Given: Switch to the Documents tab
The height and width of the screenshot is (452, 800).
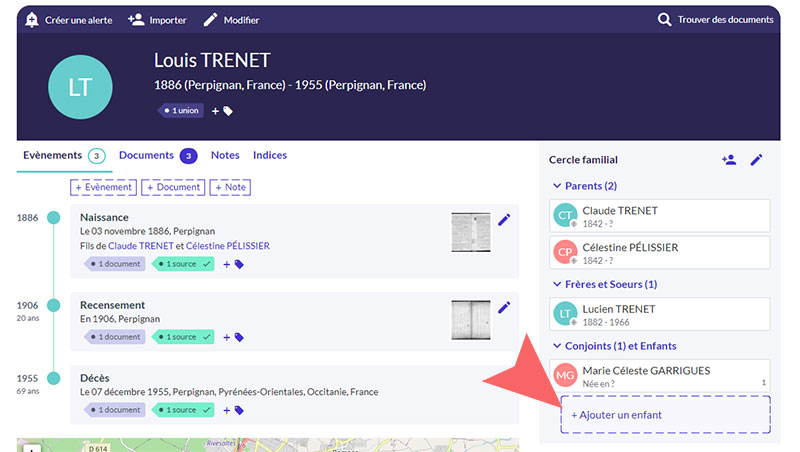Looking at the screenshot, I should (x=146, y=155).
